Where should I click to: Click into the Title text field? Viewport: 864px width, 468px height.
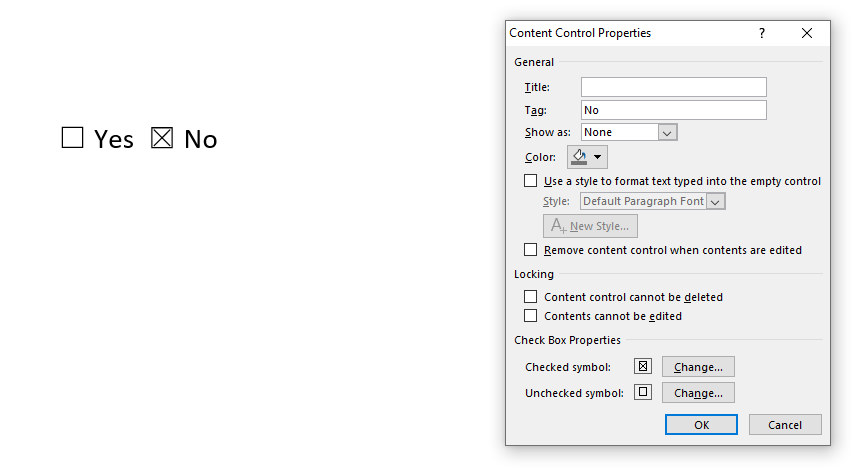[x=673, y=87]
